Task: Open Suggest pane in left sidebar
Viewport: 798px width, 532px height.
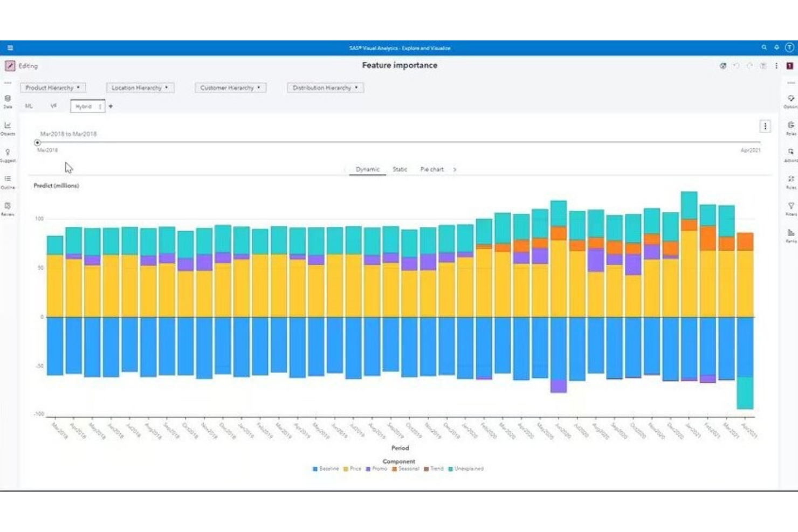Action: point(8,155)
